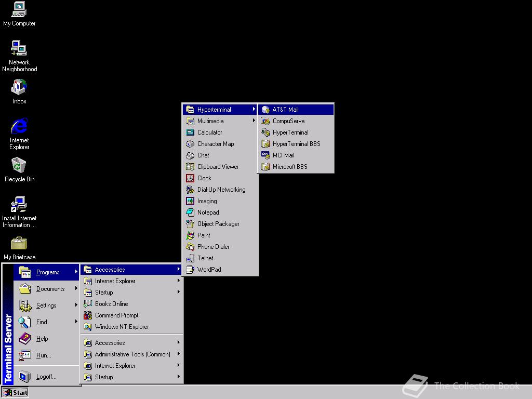Viewport: 532px width, 399px height.
Task: Click the Settings label in Start menu
Action: (x=46, y=305)
